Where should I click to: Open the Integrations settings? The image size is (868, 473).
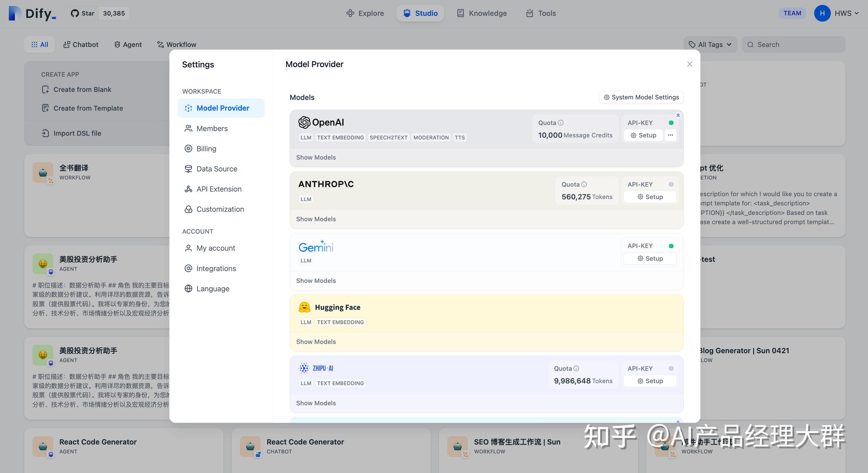[216, 268]
